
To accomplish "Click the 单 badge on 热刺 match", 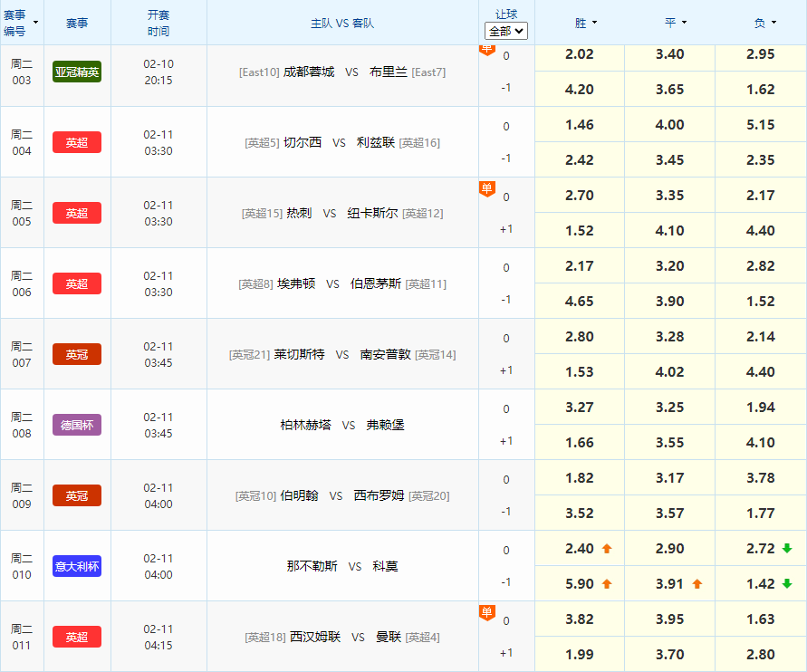I will 487,189.
